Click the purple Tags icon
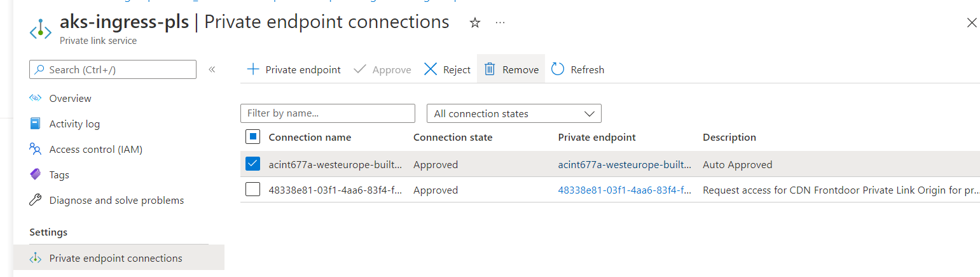 pos(36,174)
